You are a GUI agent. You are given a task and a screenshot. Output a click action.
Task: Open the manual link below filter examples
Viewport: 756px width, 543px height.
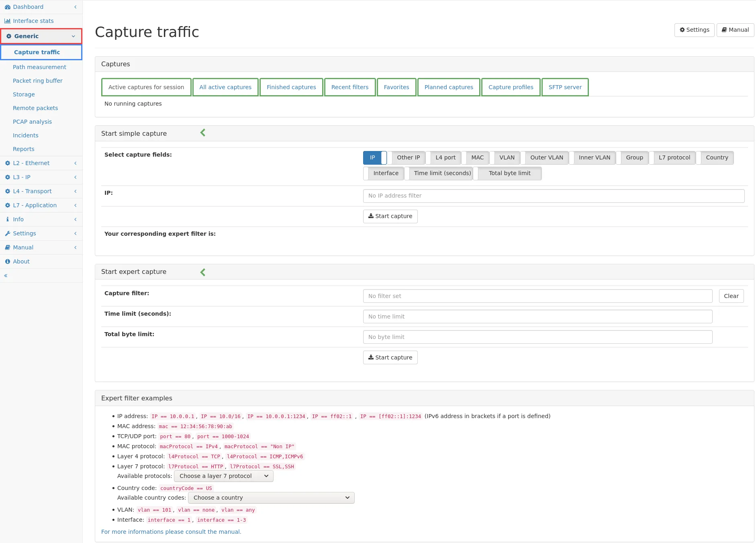click(171, 532)
